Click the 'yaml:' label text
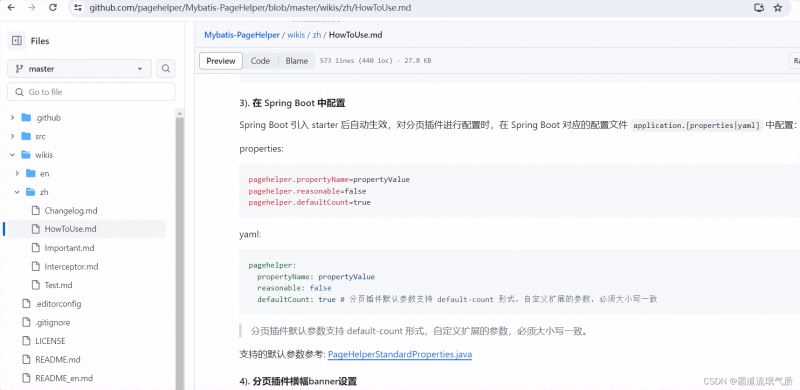800x390 pixels. click(x=250, y=234)
